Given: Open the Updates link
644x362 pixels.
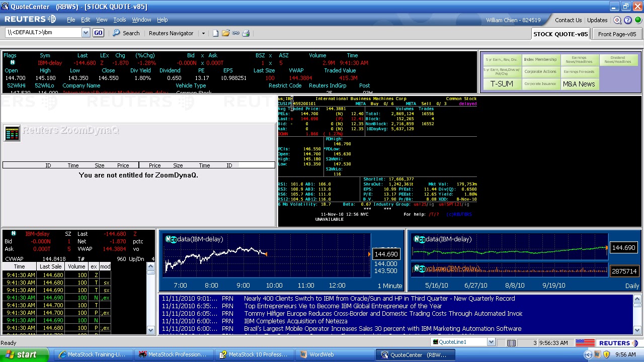Looking at the screenshot, I should pos(597,20).
